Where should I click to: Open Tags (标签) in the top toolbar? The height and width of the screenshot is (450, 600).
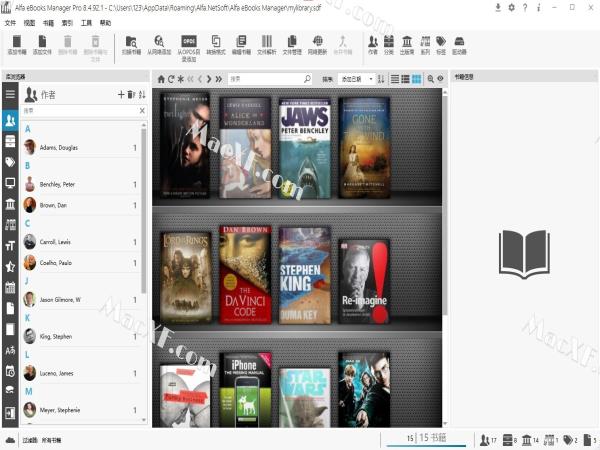coord(441,45)
